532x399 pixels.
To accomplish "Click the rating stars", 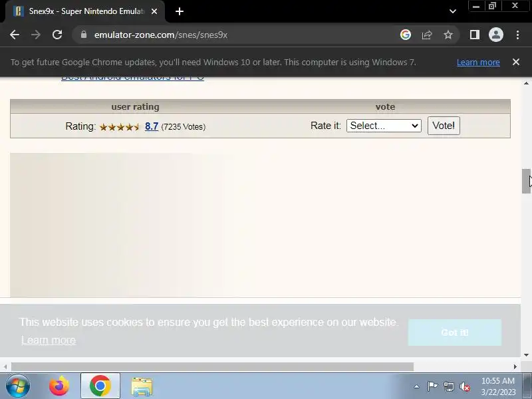I will point(120,127).
